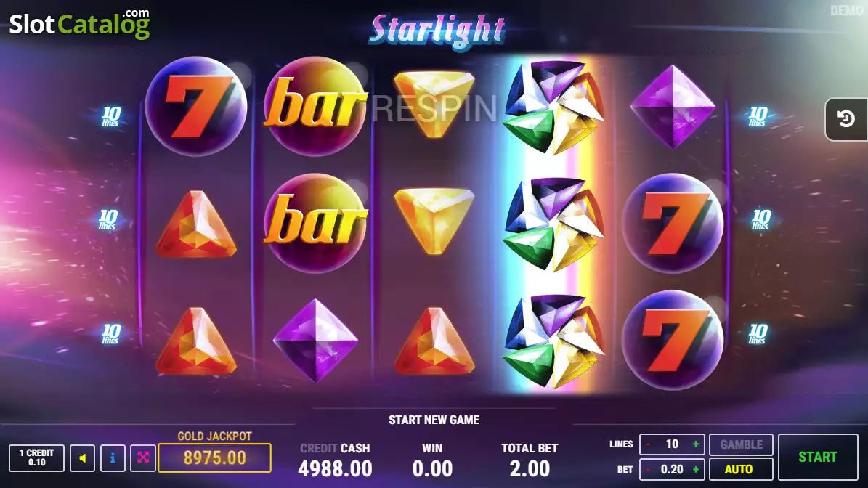Click the START spin button

[x=818, y=457]
